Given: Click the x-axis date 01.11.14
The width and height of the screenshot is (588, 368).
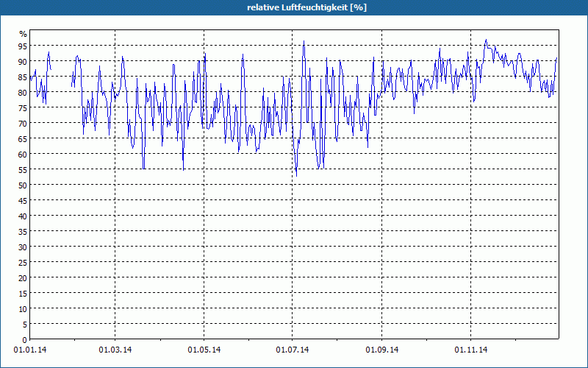Looking at the screenshot, I should [x=471, y=350].
